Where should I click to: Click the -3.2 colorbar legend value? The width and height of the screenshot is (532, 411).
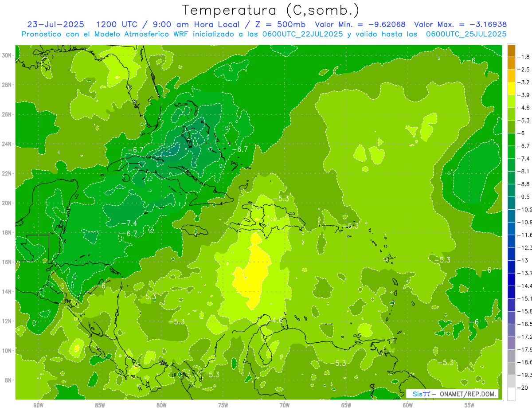(x=524, y=82)
